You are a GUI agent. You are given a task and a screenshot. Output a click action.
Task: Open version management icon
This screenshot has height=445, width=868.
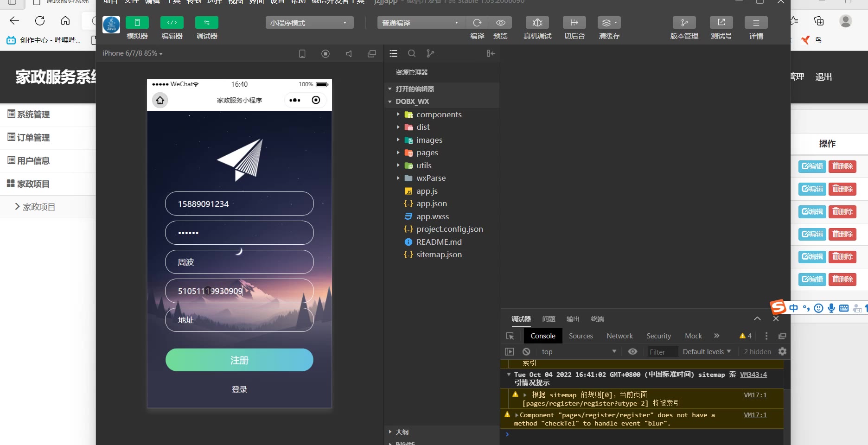click(684, 23)
